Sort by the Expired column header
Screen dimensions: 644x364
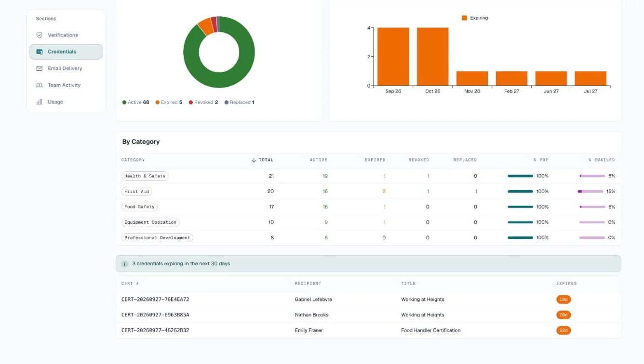tap(375, 160)
